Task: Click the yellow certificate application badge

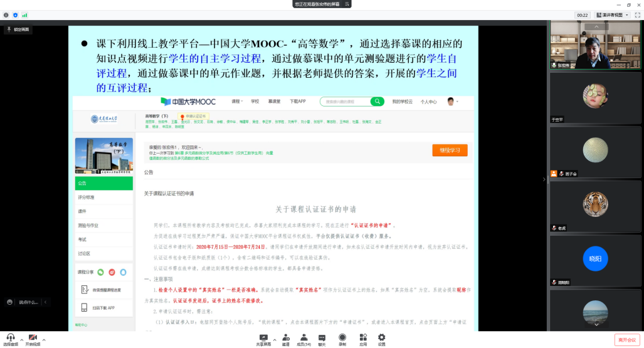Action: click(193, 116)
